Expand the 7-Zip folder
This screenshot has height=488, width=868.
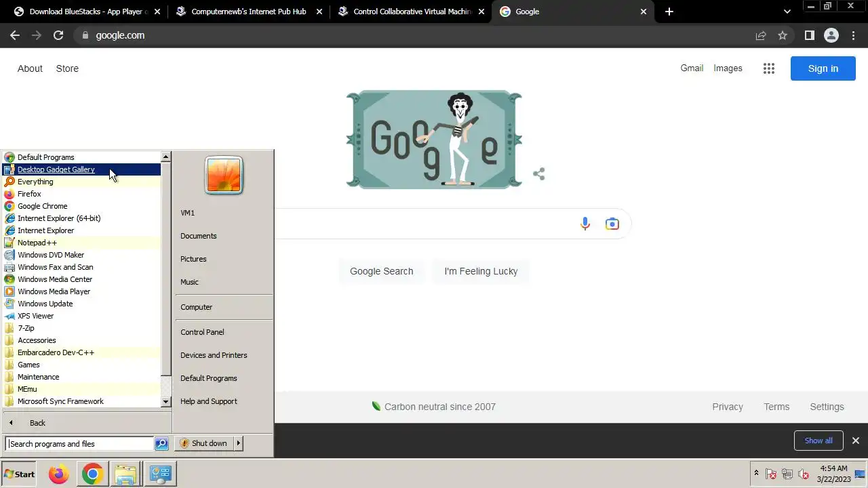tap(81, 328)
